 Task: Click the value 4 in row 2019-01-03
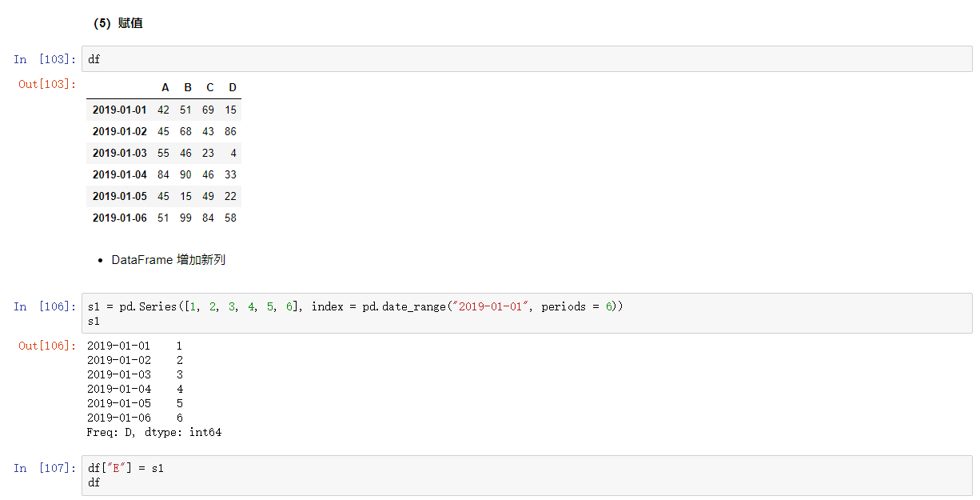coord(233,153)
